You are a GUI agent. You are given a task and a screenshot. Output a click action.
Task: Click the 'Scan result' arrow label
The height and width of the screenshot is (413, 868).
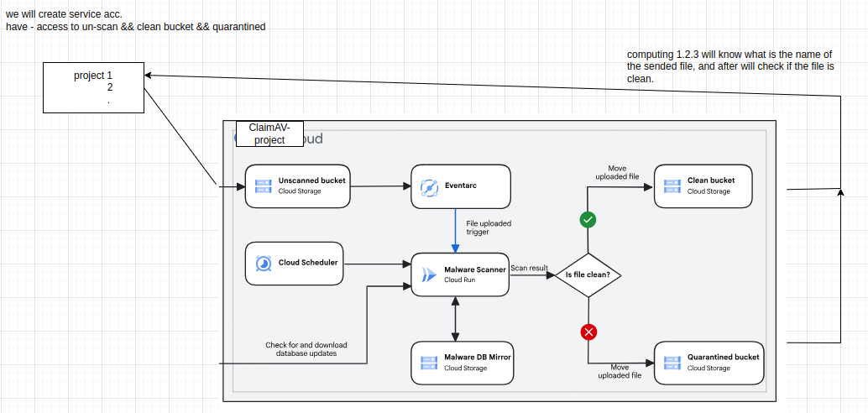click(x=529, y=268)
